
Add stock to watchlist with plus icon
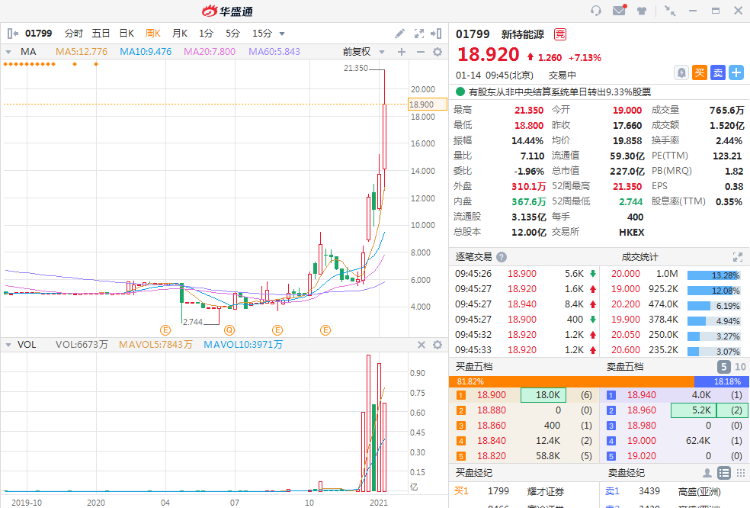737,73
